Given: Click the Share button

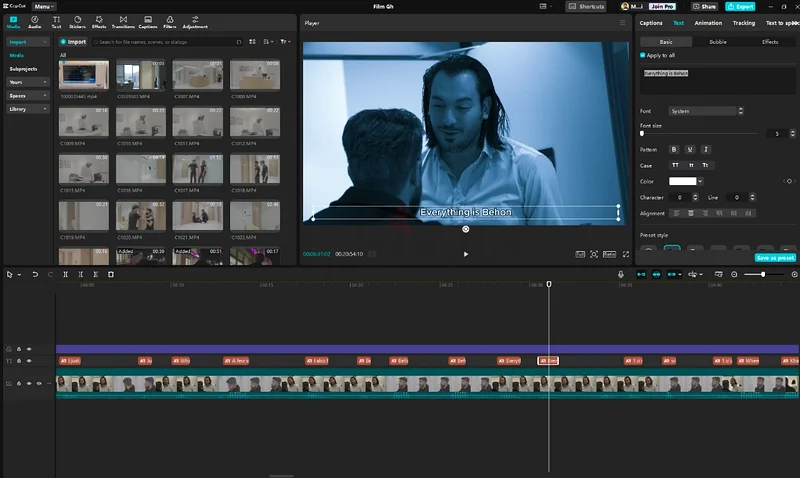Looking at the screenshot, I should coord(704,7).
